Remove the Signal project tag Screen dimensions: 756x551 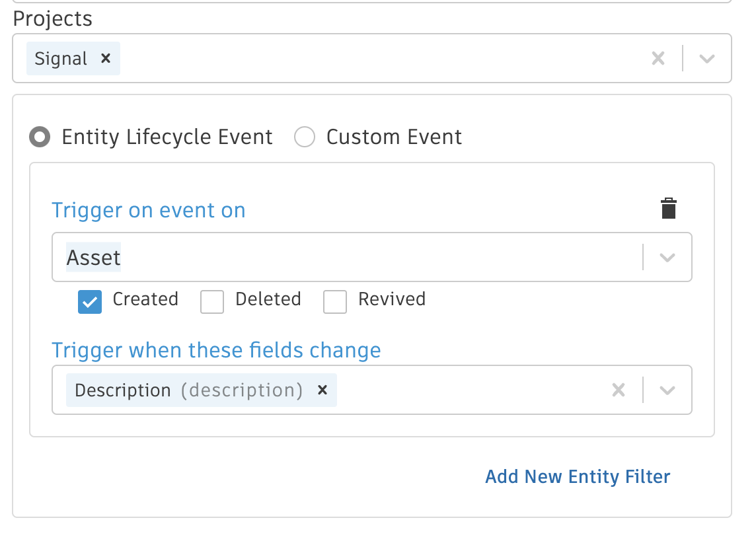(x=106, y=58)
